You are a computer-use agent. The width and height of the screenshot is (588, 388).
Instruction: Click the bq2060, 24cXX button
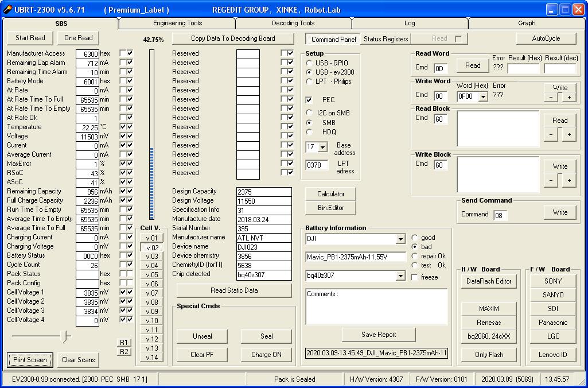tap(489, 336)
